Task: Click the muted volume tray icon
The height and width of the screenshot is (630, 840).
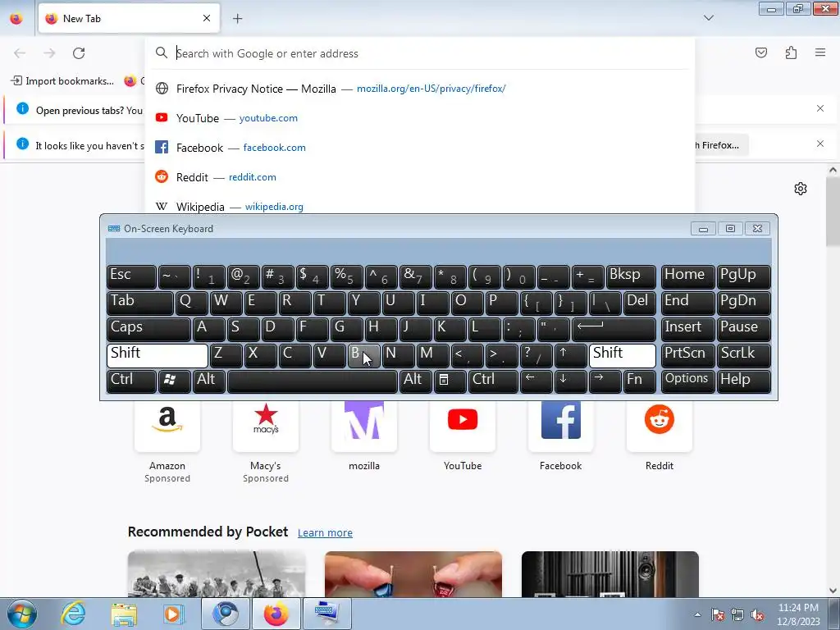Action: click(757, 614)
